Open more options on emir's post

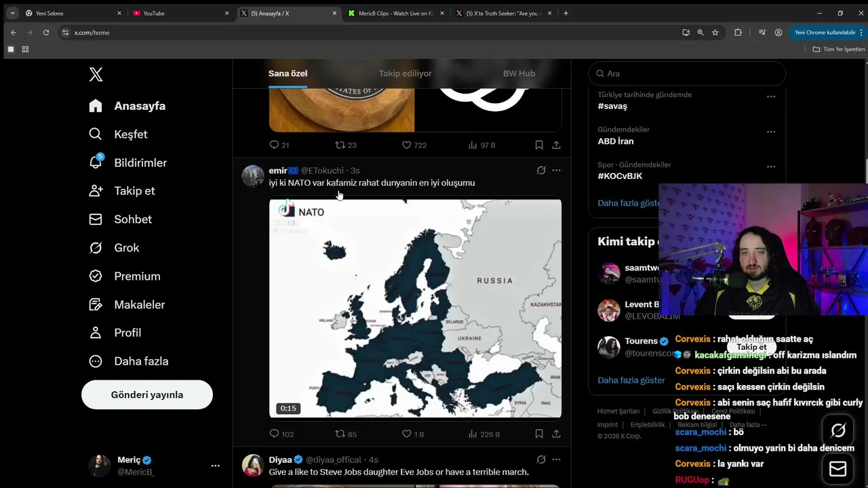[x=556, y=171]
